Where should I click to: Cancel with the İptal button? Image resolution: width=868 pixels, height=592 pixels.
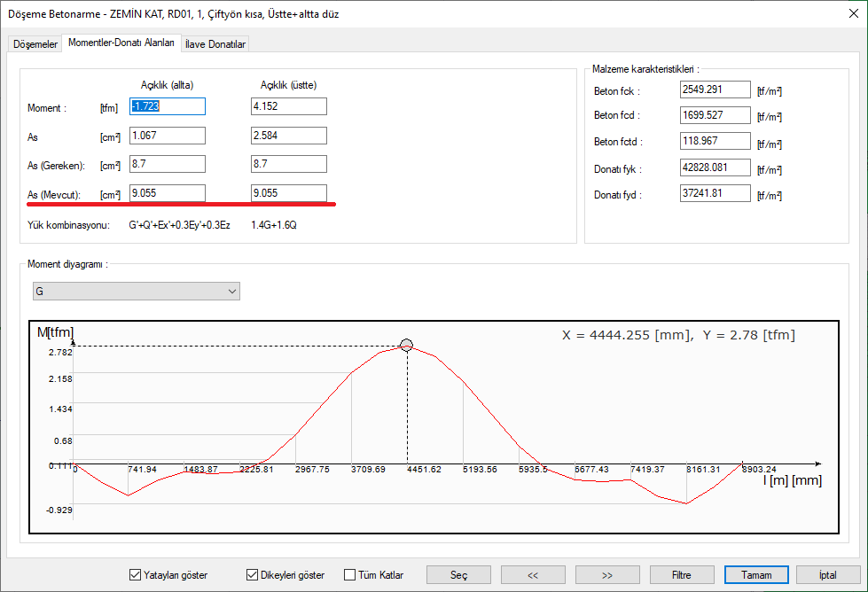pos(828,575)
